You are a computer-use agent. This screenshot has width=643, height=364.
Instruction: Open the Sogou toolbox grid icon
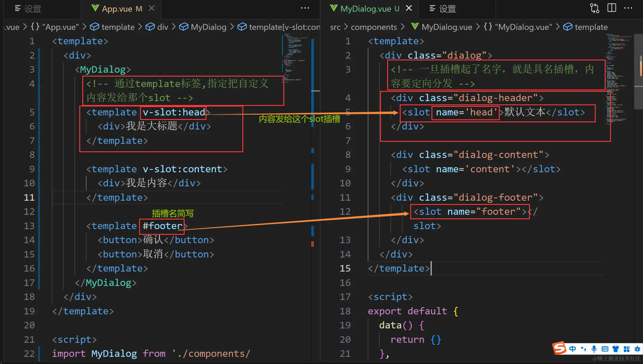point(627,349)
